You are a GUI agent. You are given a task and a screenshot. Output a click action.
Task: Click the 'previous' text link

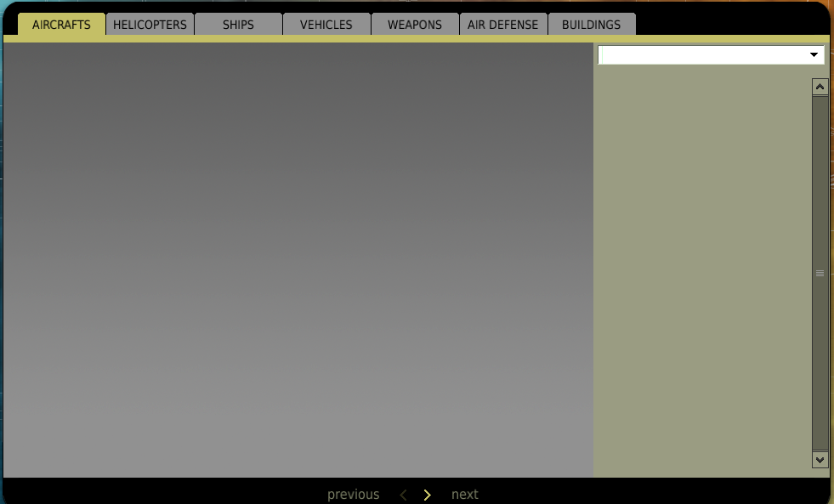click(x=353, y=495)
